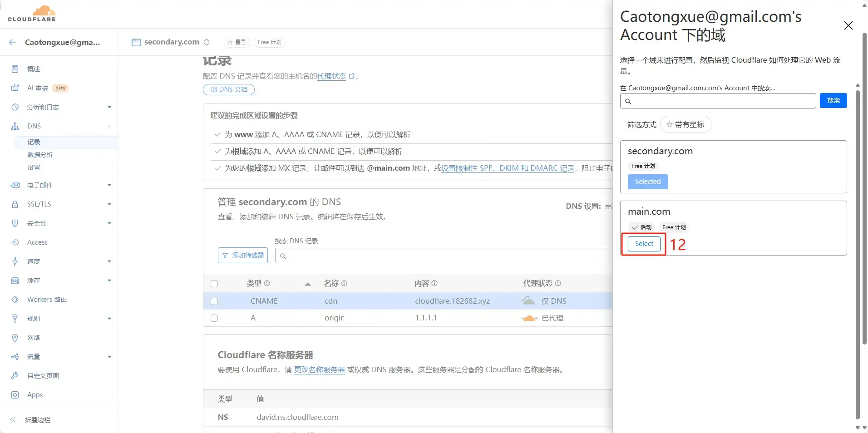Open the 代理状态 link

(331, 76)
